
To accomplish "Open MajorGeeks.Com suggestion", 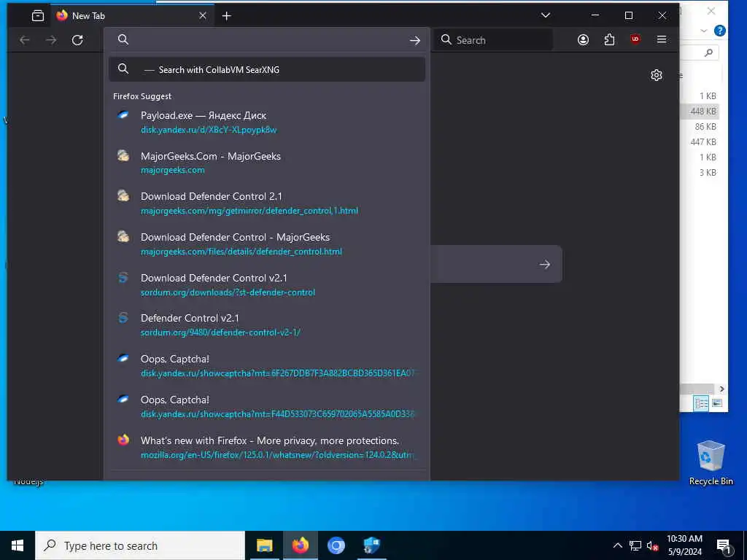I will pyautogui.click(x=267, y=163).
